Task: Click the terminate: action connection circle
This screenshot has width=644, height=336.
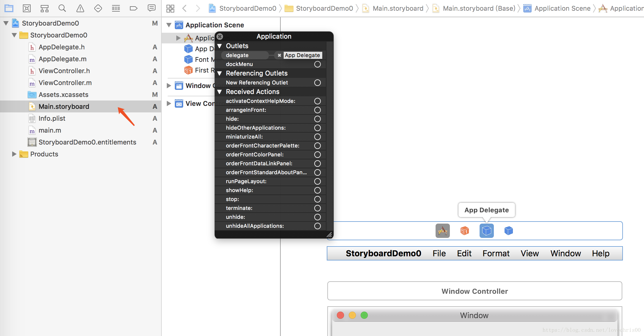Action: tap(318, 208)
